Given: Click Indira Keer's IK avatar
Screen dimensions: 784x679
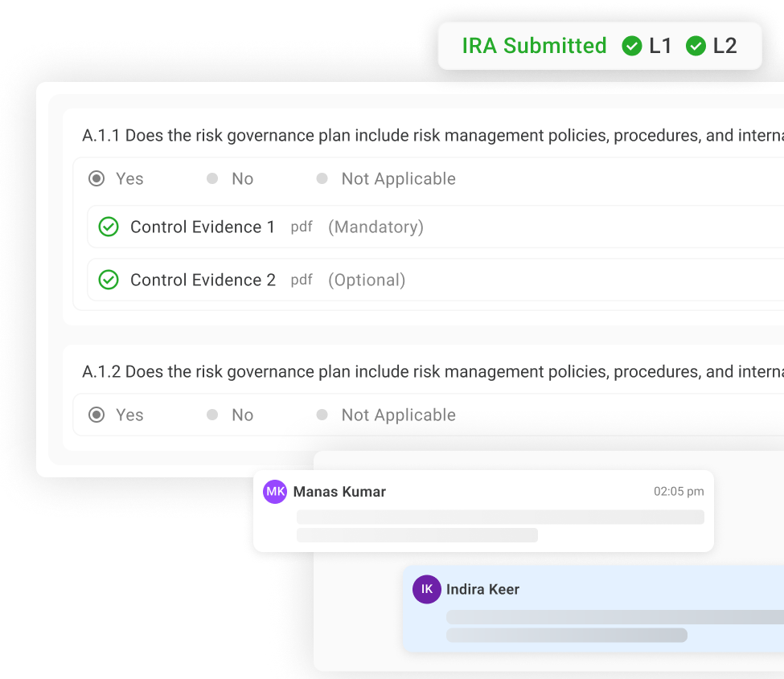Looking at the screenshot, I should tap(427, 589).
